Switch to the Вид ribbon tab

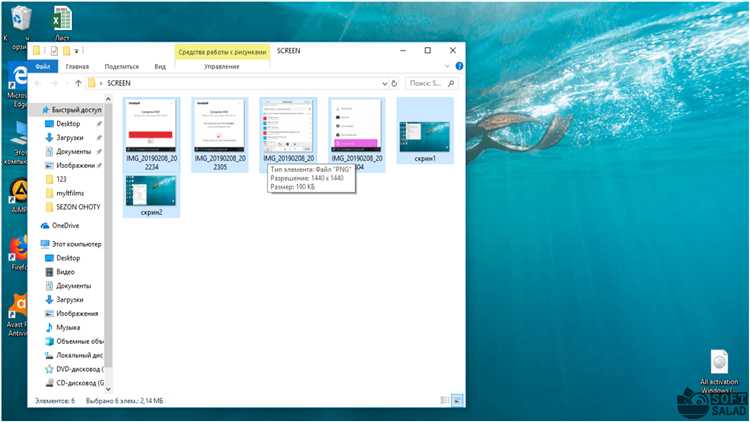click(160, 66)
